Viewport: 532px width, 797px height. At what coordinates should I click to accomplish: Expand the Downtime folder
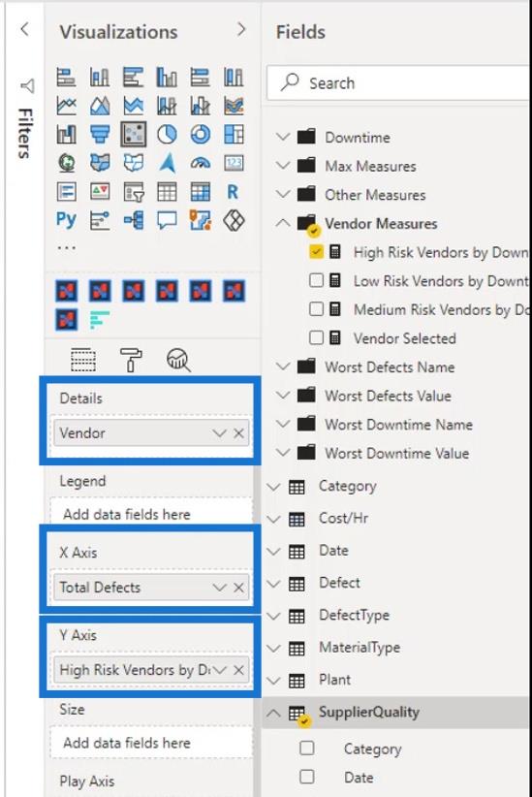click(283, 137)
